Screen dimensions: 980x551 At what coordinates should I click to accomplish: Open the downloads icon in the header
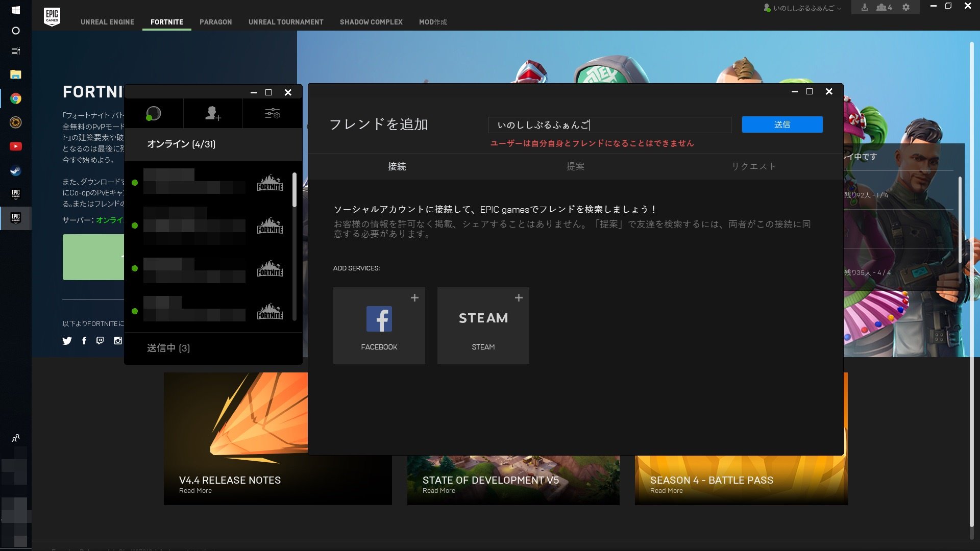[865, 8]
